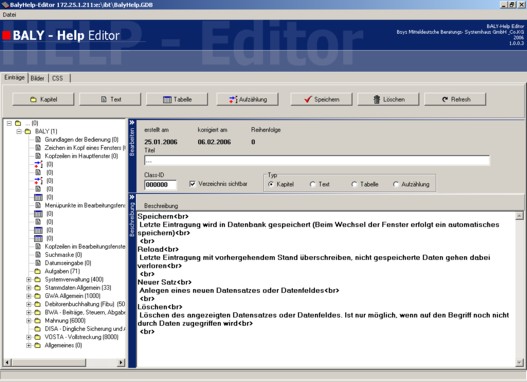Click the erstellt am date 25.01.2006
Screen dimensions: 527x382
pos(161,142)
